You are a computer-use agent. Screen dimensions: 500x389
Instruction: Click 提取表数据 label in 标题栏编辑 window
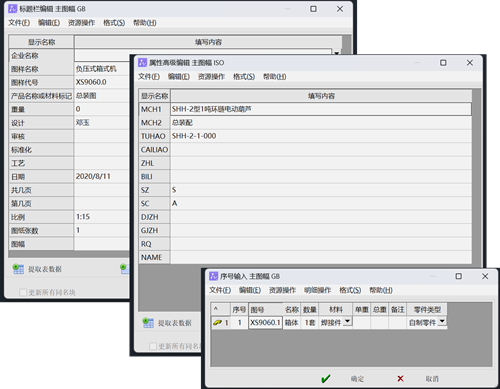click(45, 269)
